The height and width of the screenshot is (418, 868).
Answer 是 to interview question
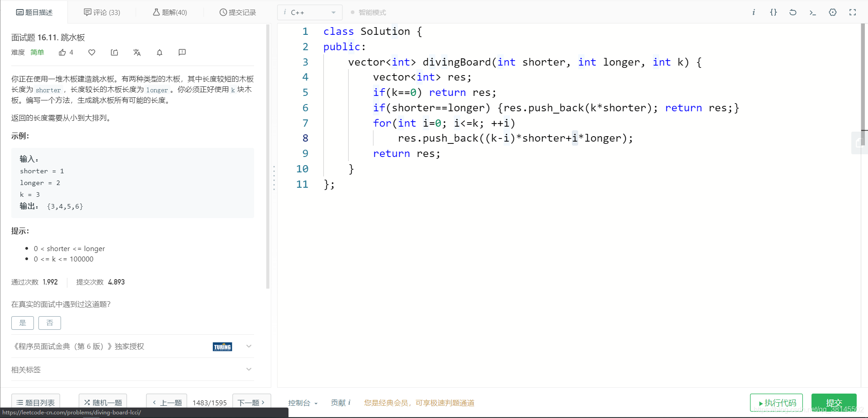pyautogui.click(x=23, y=323)
